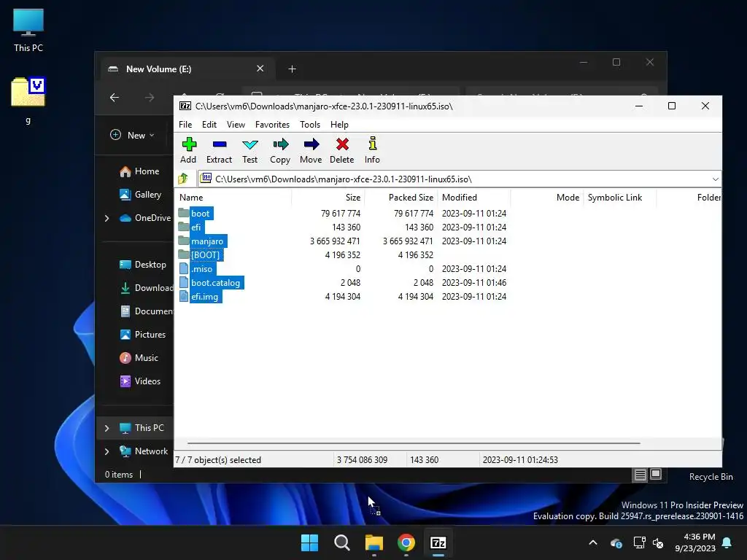
Task: Open the Tools menu
Action: click(309, 124)
